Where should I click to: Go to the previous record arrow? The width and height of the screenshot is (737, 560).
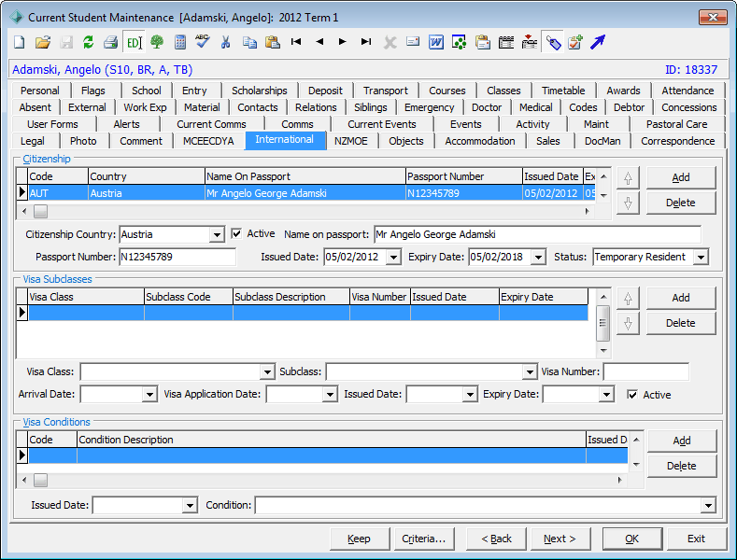point(319,42)
